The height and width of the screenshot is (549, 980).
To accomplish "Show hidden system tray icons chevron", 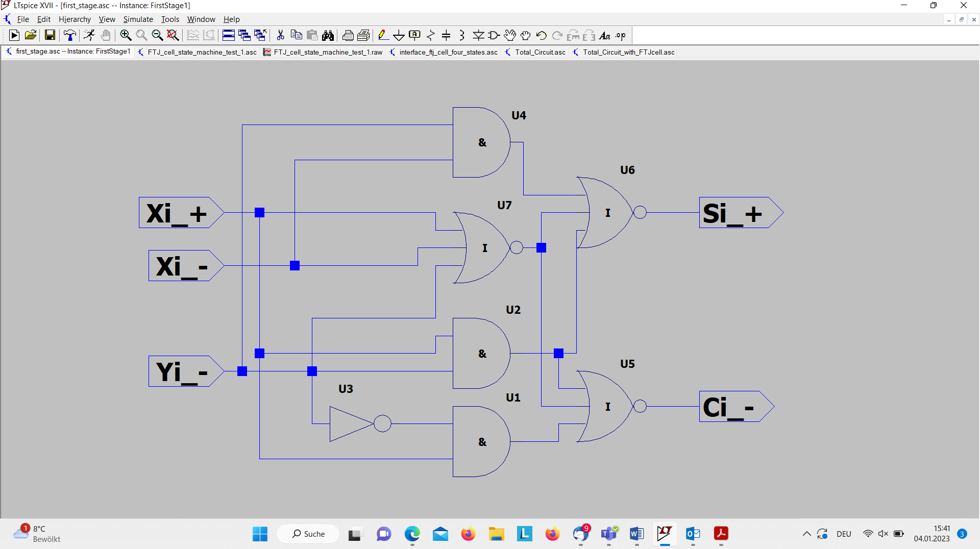I will coord(806,534).
